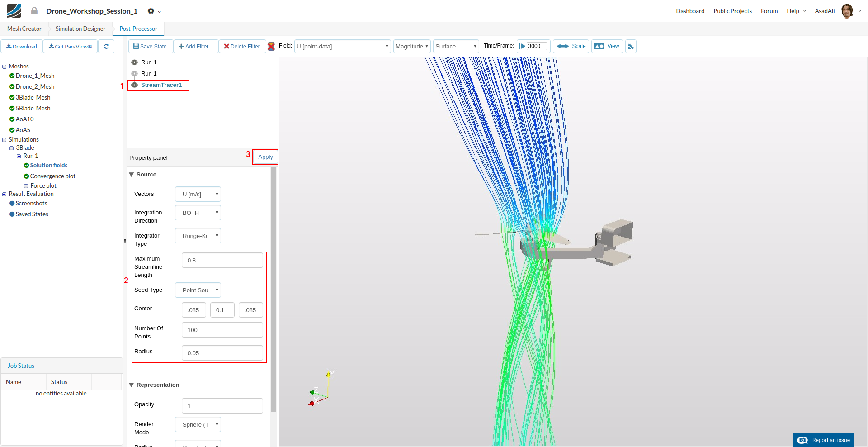Open project settings gear icon
The image size is (868, 447).
tap(151, 11)
